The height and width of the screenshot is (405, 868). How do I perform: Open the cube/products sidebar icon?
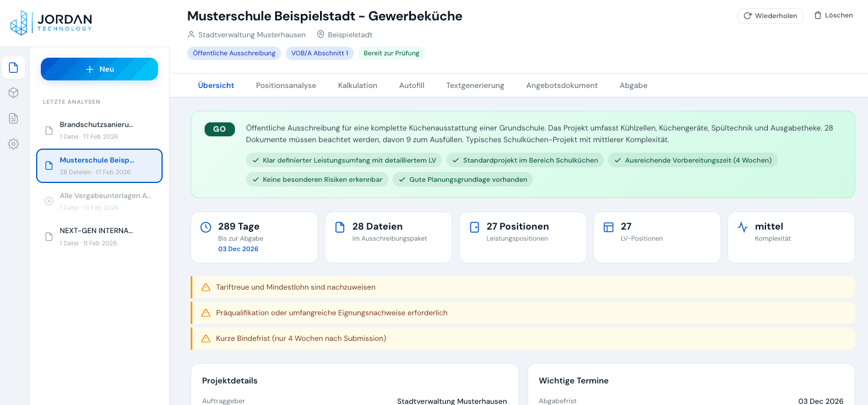[13, 93]
